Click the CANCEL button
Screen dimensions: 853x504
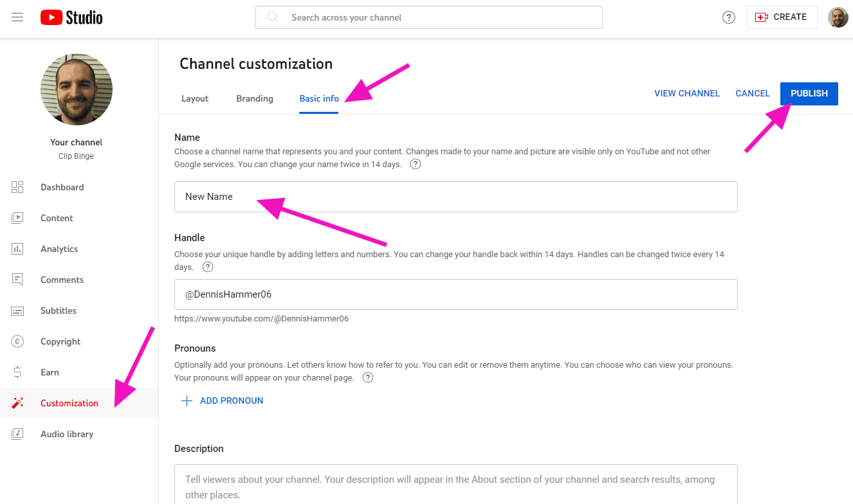pos(753,93)
